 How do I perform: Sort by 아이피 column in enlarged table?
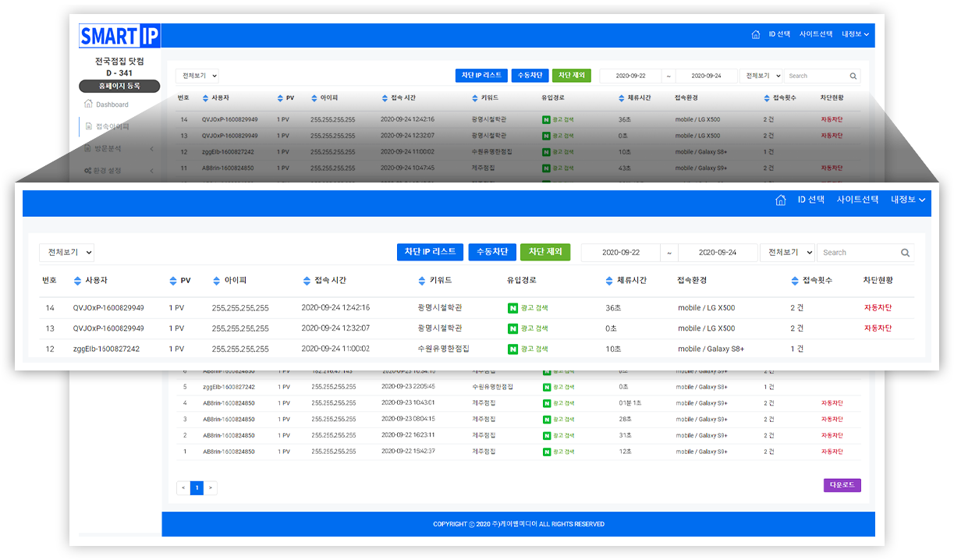click(217, 281)
